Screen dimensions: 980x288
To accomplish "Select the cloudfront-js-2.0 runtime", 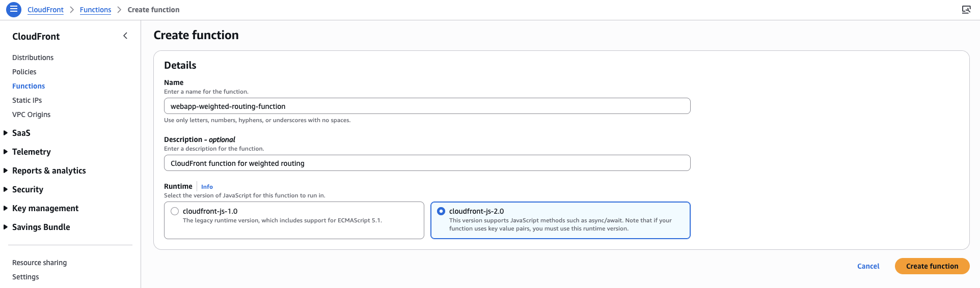I will (441, 211).
